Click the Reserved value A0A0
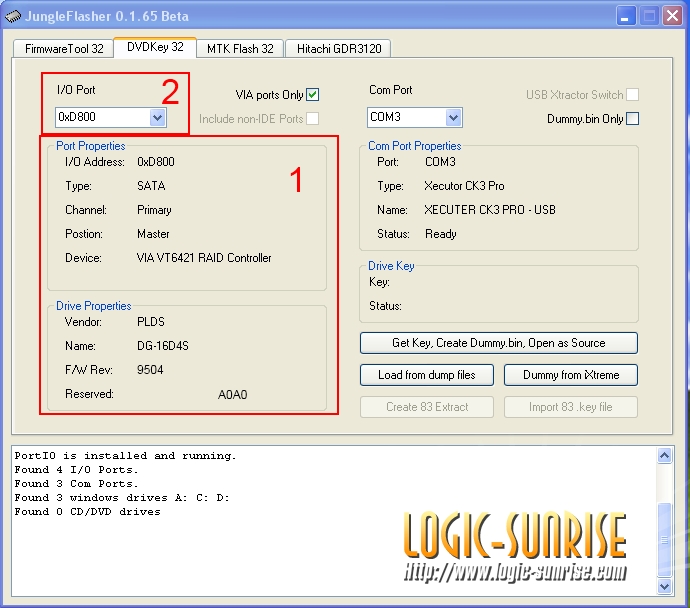 pos(232,395)
